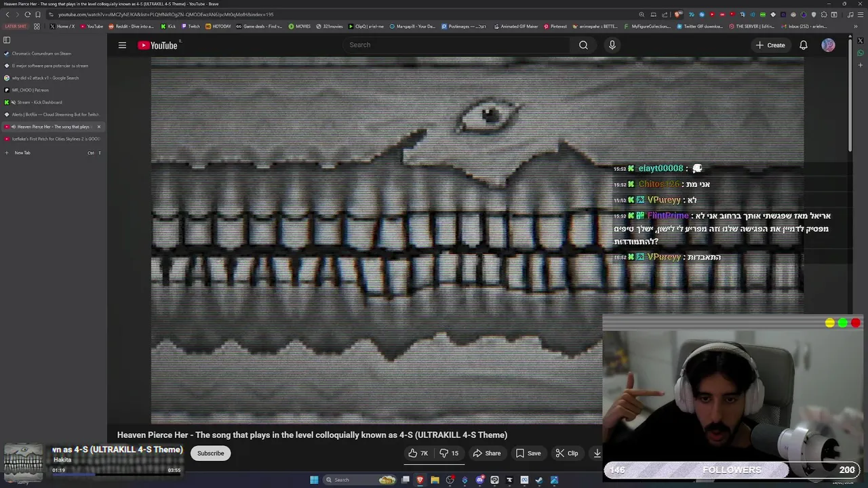The image size is (868, 488).
Task: Open the Animated GIF Maker bookmark
Action: coord(516,26)
